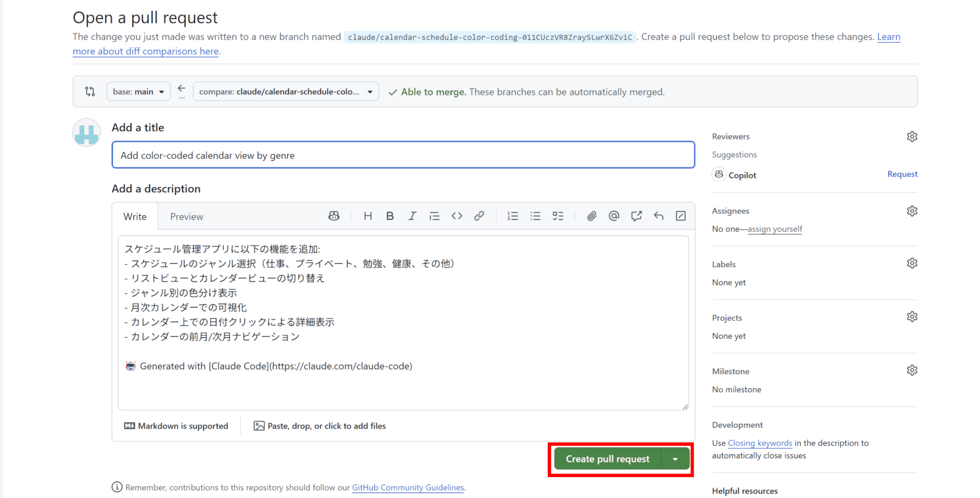Open the Reviewers settings gear
This screenshot has width=980, height=498.
click(912, 137)
